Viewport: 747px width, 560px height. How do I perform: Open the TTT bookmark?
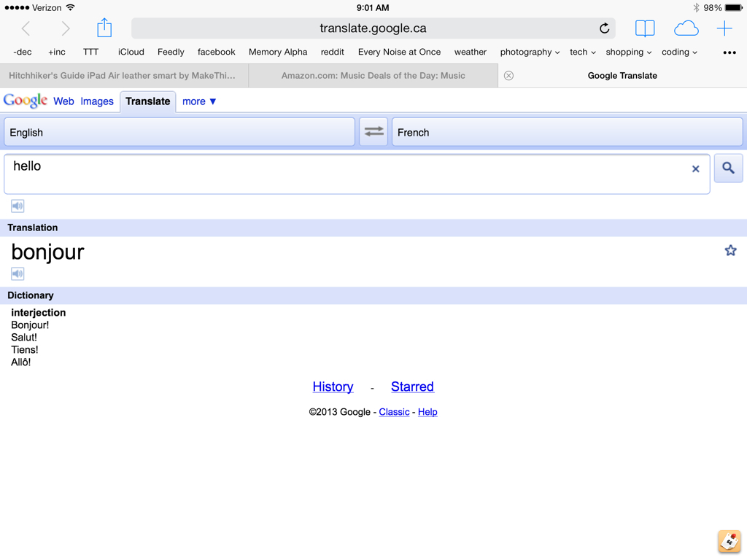[x=90, y=52]
